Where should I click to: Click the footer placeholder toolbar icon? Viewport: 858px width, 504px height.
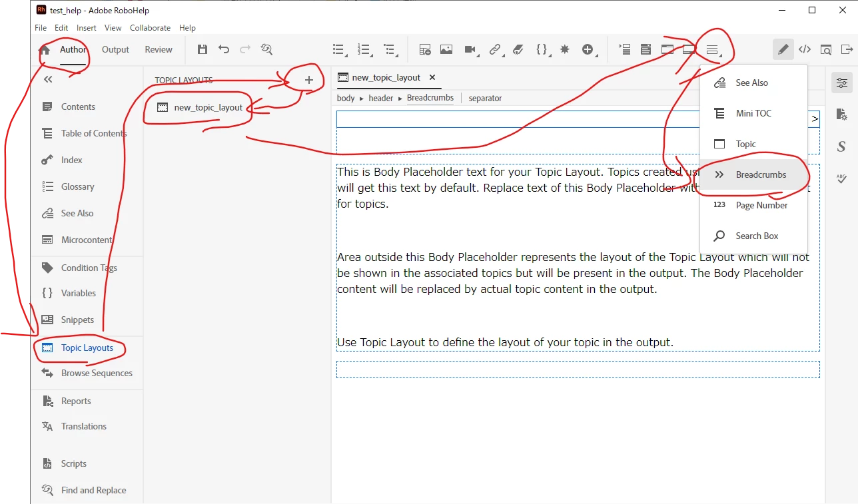(689, 49)
